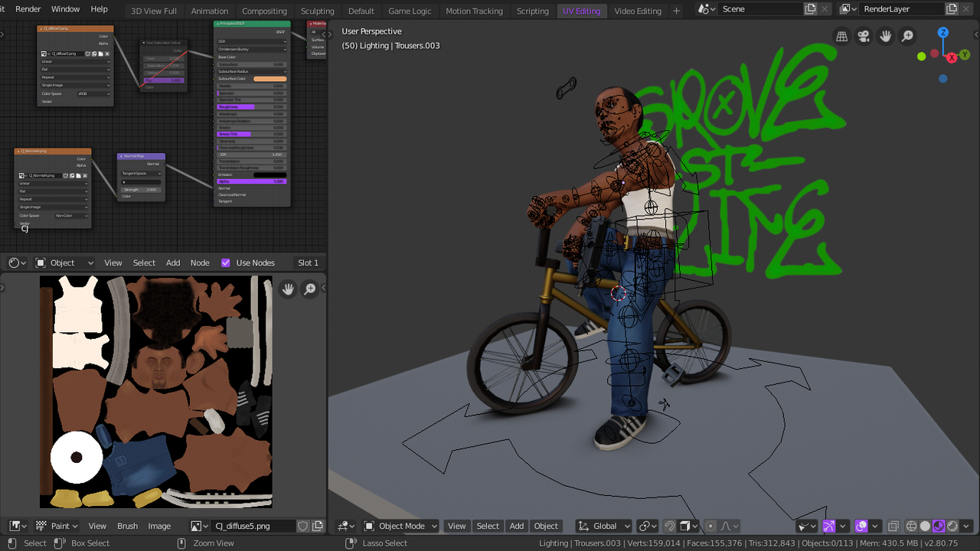Click the red X axis gizmo circle
The image size is (980, 551).
[952, 58]
